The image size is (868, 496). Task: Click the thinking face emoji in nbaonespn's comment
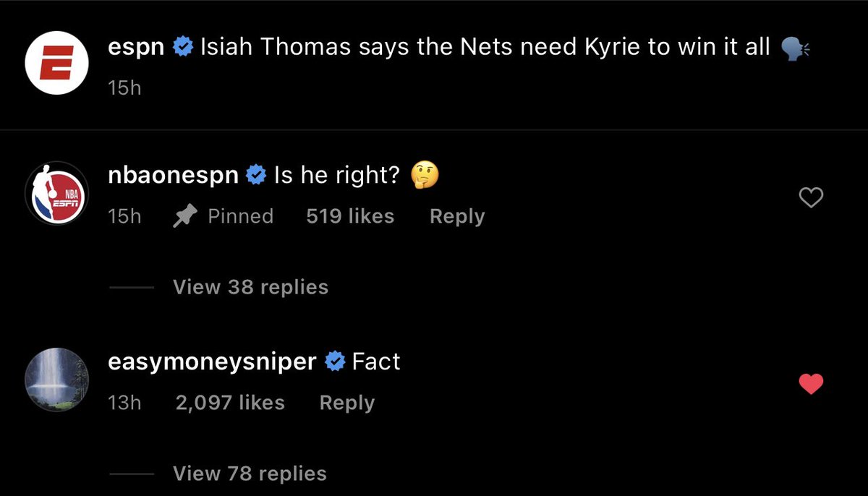pyautogui.click(x=425, y=174)
